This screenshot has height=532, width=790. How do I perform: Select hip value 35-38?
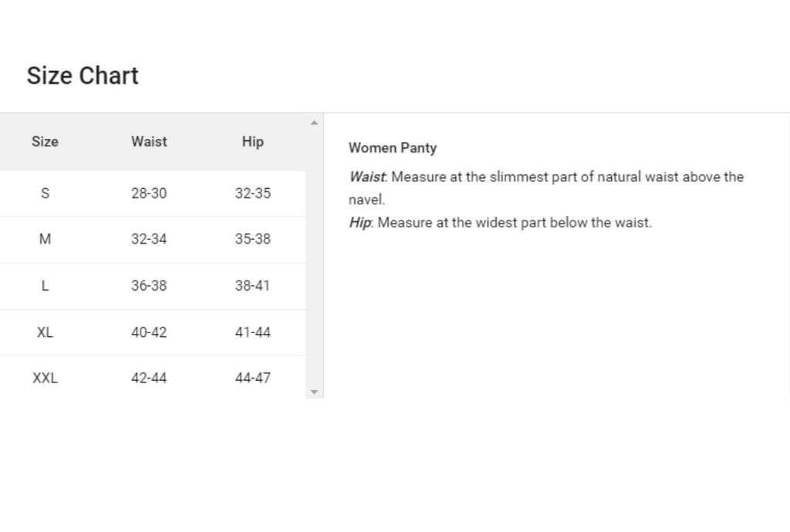pos(252,239)
